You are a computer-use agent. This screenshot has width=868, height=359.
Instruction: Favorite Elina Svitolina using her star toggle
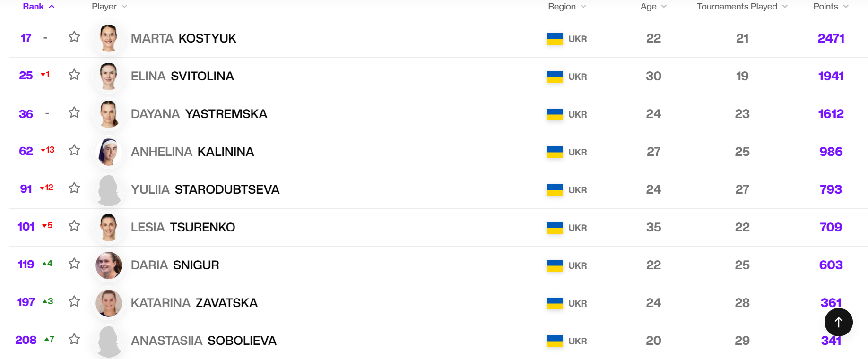pos(74,75)
